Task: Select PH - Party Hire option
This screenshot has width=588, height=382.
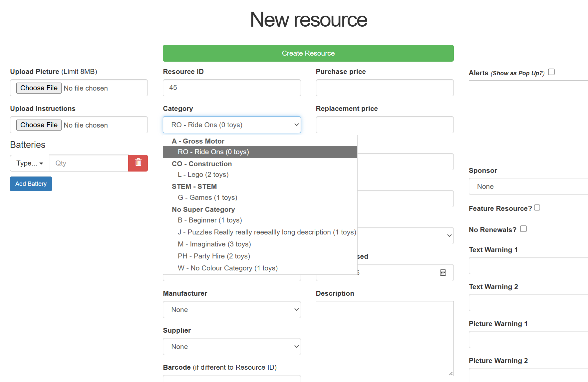Action: click(214, 256)
